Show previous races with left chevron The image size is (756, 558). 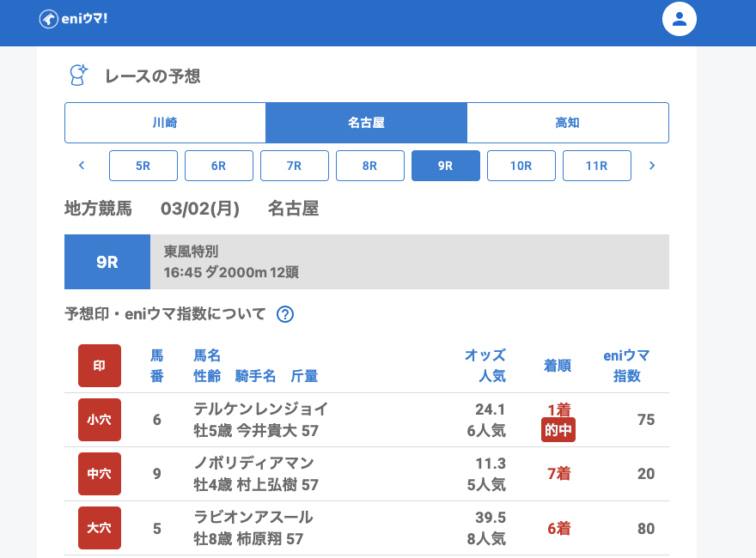[82, 166]
